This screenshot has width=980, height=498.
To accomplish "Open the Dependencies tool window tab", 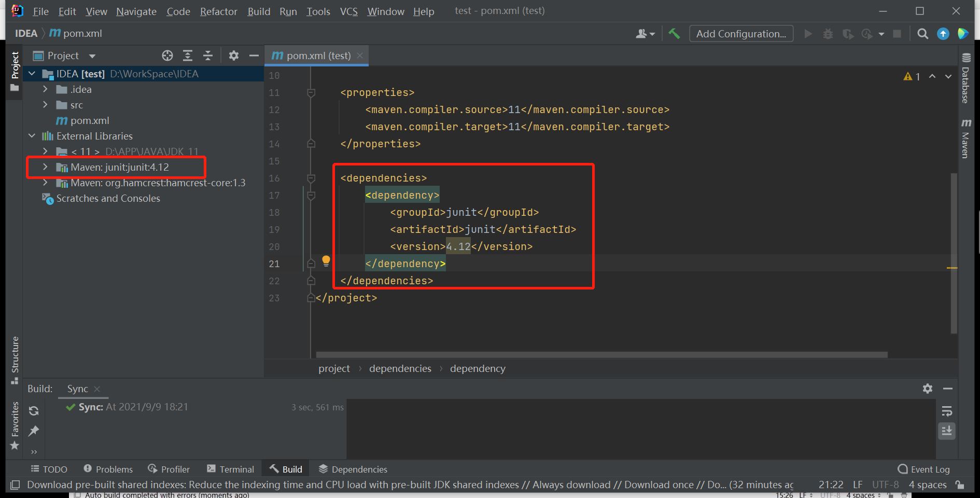I will (353, 469).
